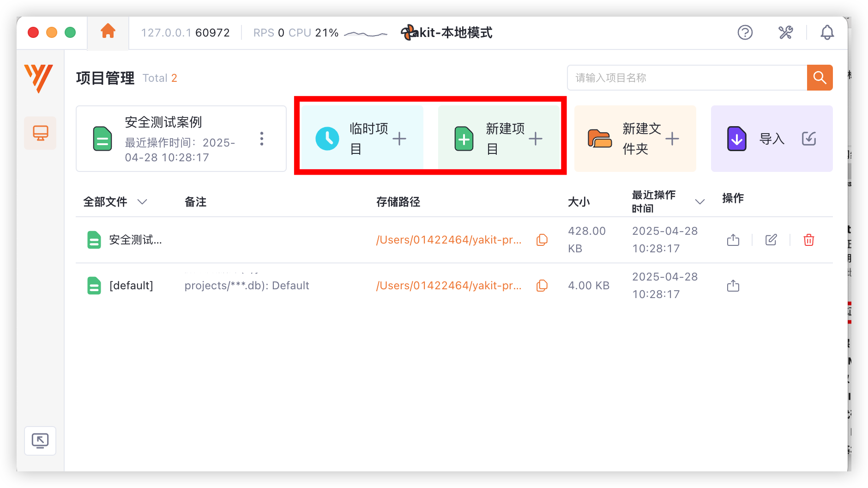Edit 安全测试案例 with the pencil icon
The width and height of the screenshot is (868, 488).
pos(771,240)
